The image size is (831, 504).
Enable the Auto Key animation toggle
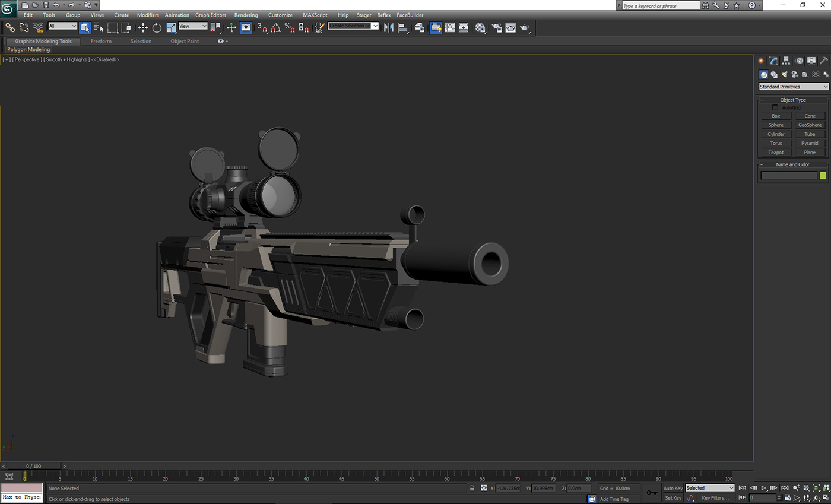pyautogui.click(x=673, y=488)
